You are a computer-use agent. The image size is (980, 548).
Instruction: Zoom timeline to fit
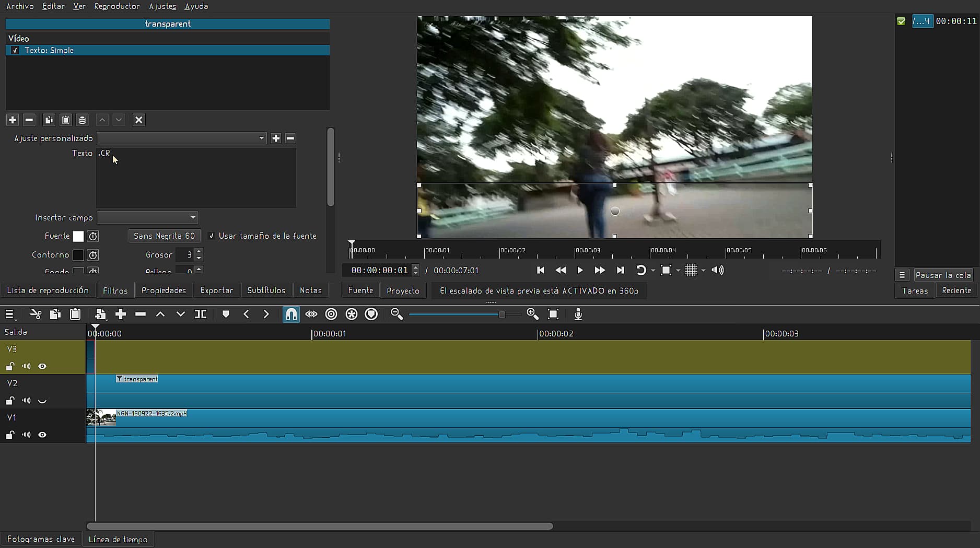(553, 314)
